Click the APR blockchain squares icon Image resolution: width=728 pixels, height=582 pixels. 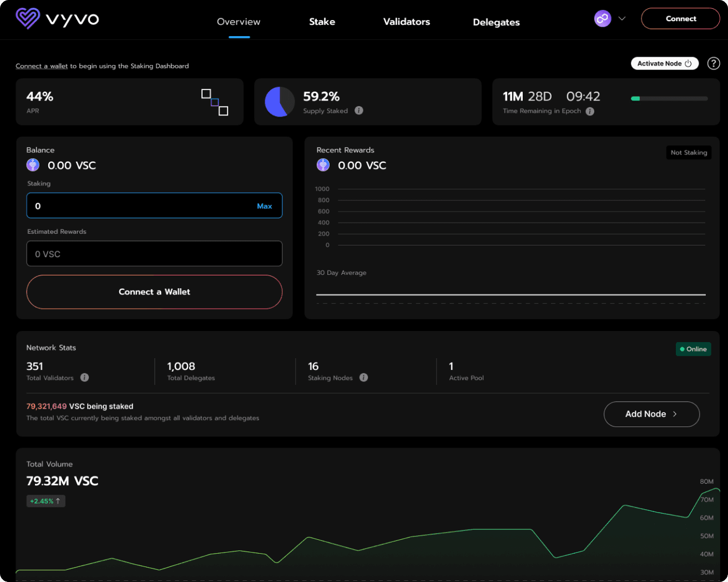[x=215, y=102]
